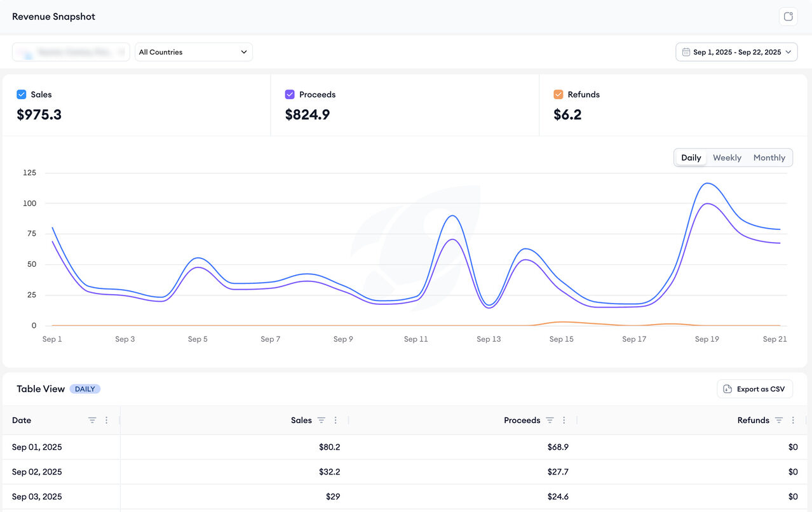Screen dimensions: 812x512
Task: Click the filter icon in Sales column
Action: coord(321,421)
